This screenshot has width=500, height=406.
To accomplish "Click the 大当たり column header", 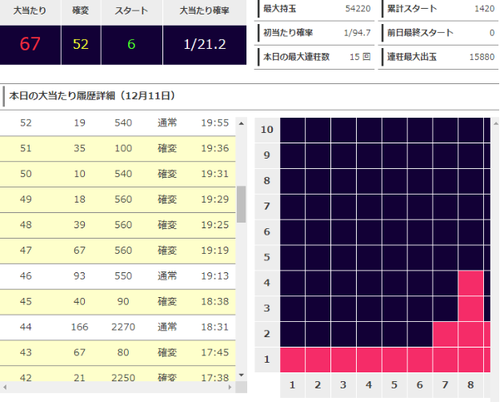I will pos(30,11).
